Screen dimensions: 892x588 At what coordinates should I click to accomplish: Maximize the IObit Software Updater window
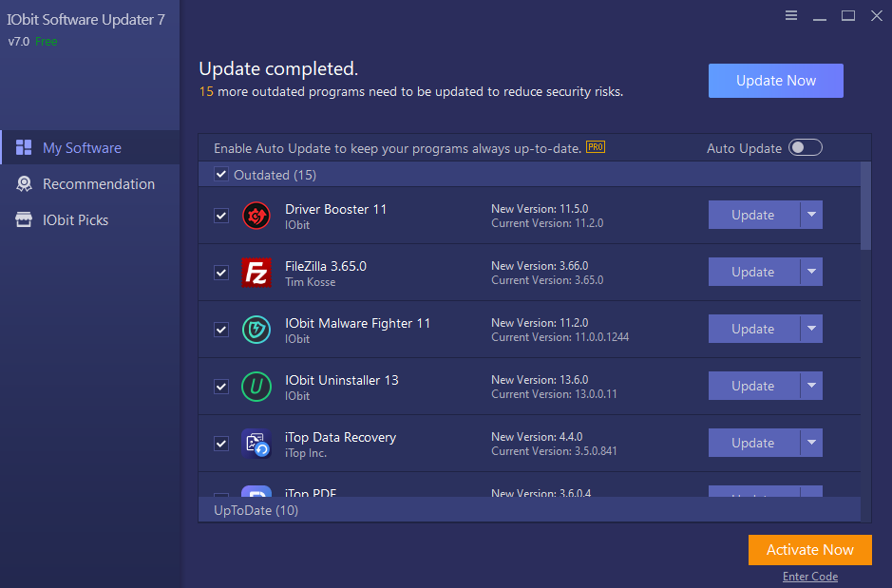[847, 16]
